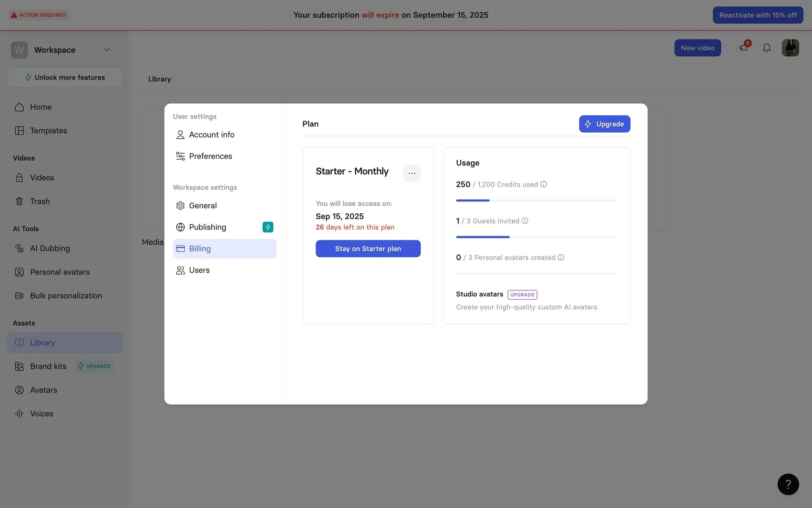
Task: Click the Brand kits UPGRADE badge
Action: [x=95, y=366]
